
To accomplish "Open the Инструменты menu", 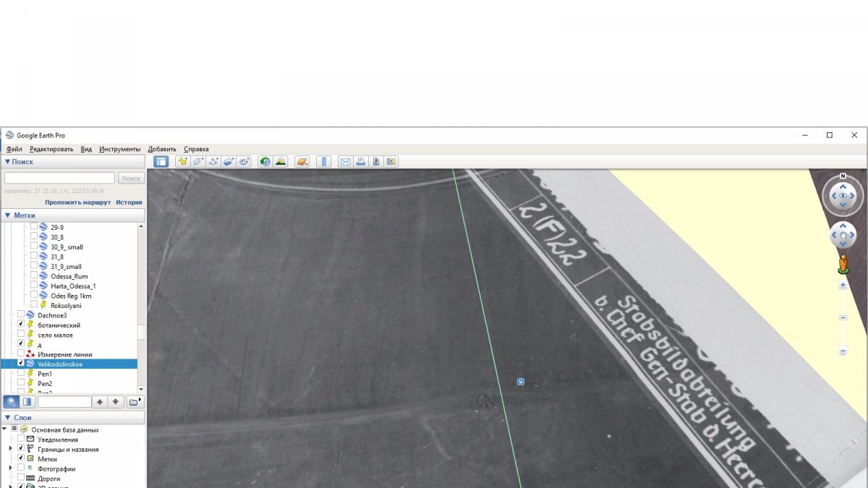I will 119,149.
